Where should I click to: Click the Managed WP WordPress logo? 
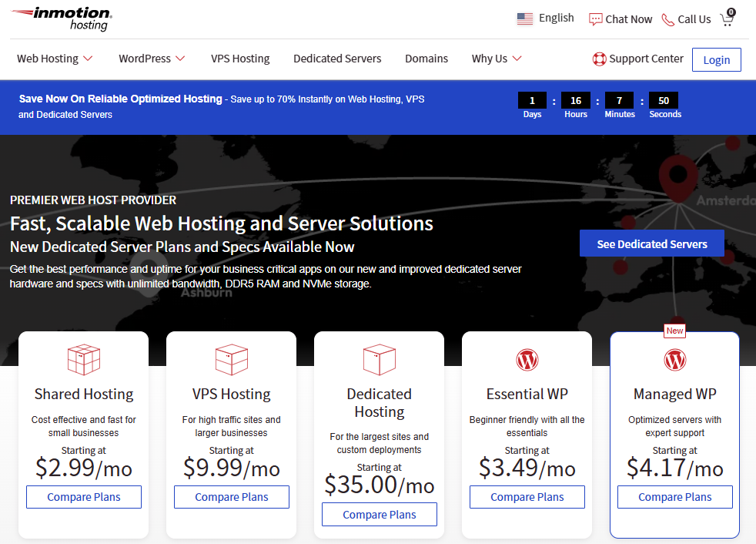pos(675,360)
